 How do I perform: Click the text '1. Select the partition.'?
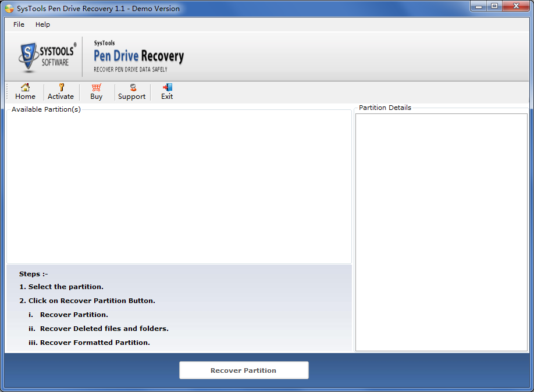tap(61, 287)
